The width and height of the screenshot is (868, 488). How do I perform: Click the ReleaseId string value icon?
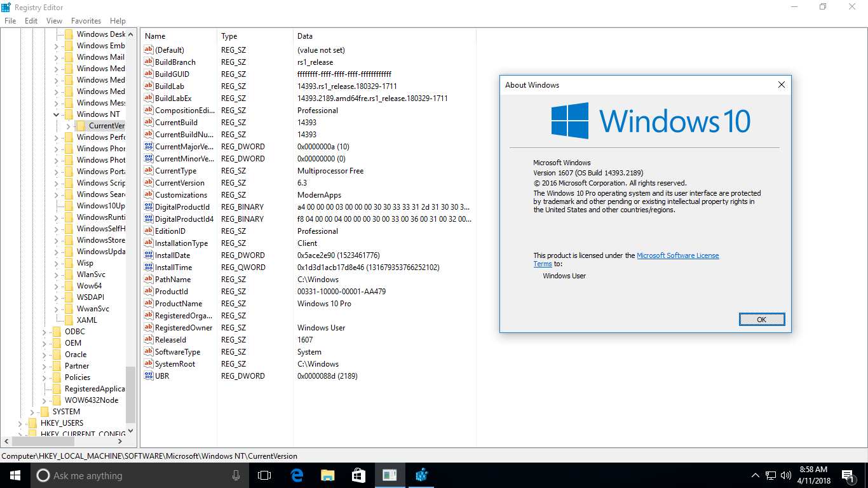[149, 340]
